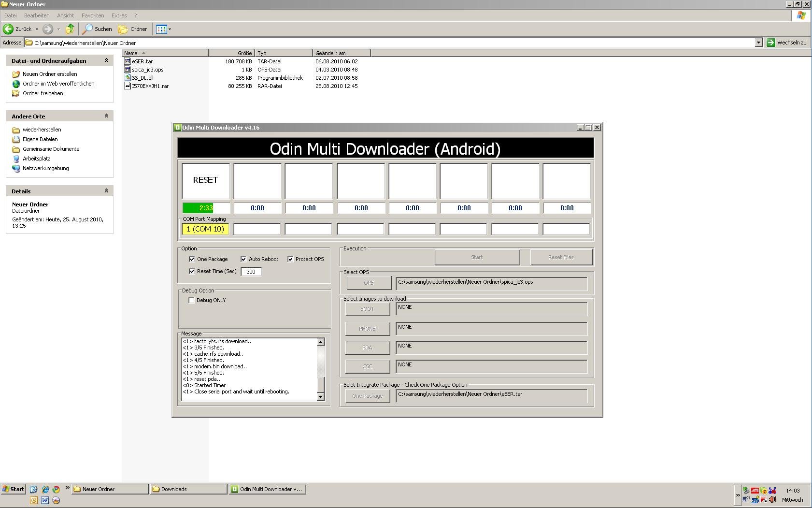Open the Ansicht menu
Image resolution: width=812 pixels, height=508 pixels.
(x=66, y=15)
